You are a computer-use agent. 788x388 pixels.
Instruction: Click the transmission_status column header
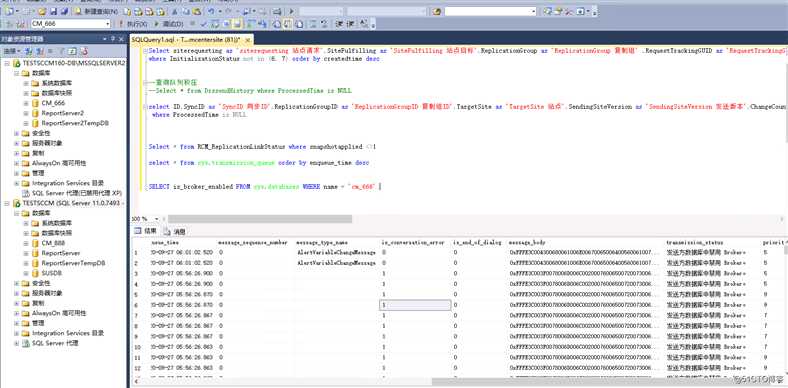pyautogui.click(x=695, y=242)
